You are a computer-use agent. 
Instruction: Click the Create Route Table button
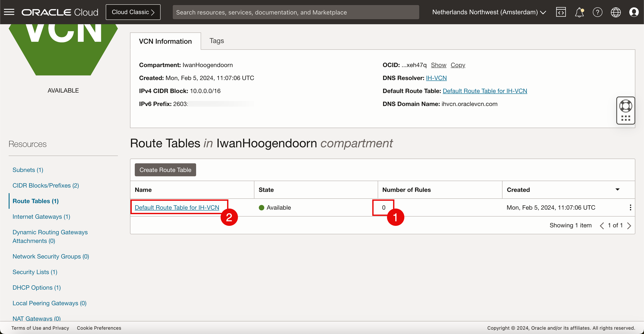pyautogui.click(x=165, y=170)
